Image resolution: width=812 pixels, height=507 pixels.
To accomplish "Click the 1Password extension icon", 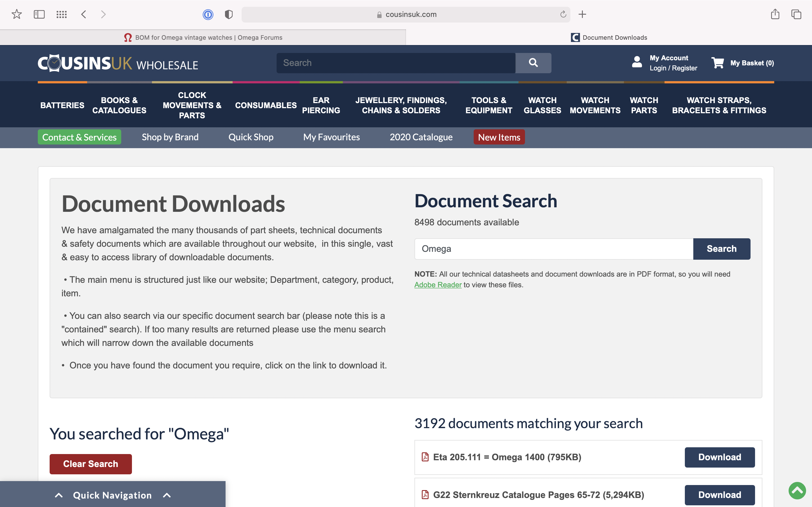I will tap(208, 14).
